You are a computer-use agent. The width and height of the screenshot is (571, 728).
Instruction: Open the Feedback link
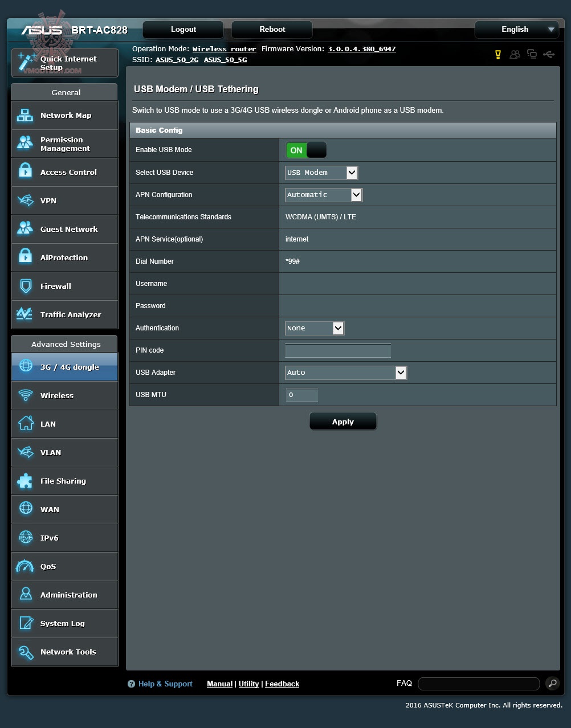(x=282, y=684)
